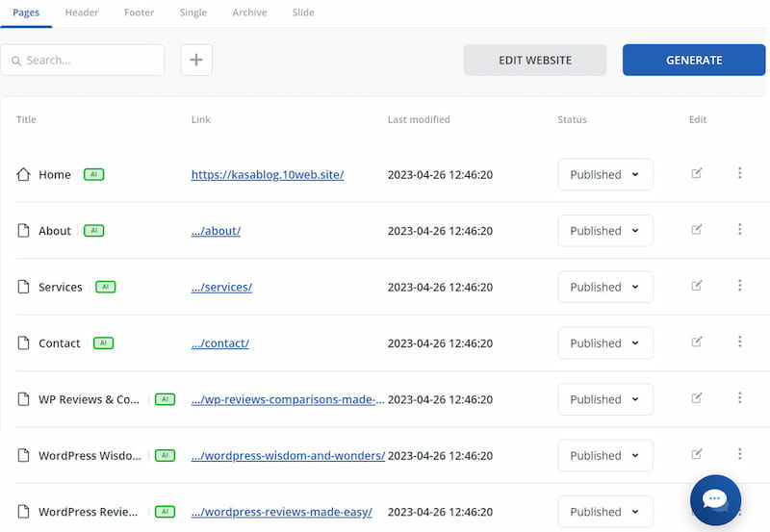
Task: Click the page icon beside Contact
Action: 23,342
